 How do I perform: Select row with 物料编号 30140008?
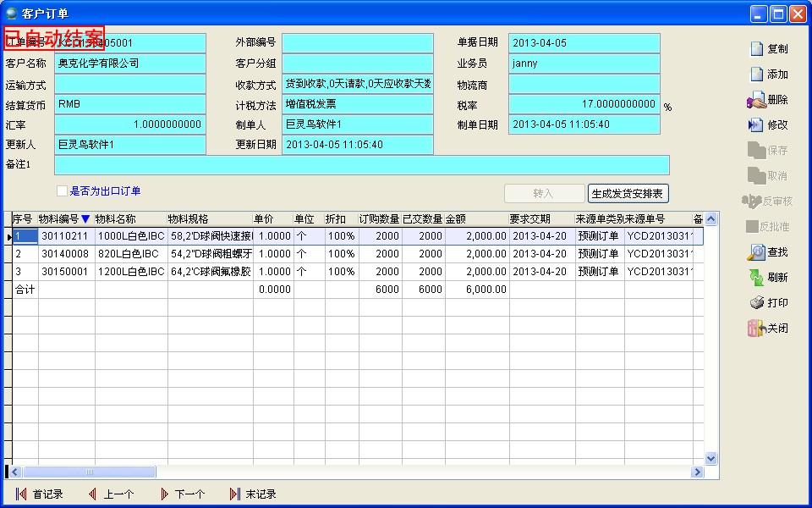click(x=66, y=254)
